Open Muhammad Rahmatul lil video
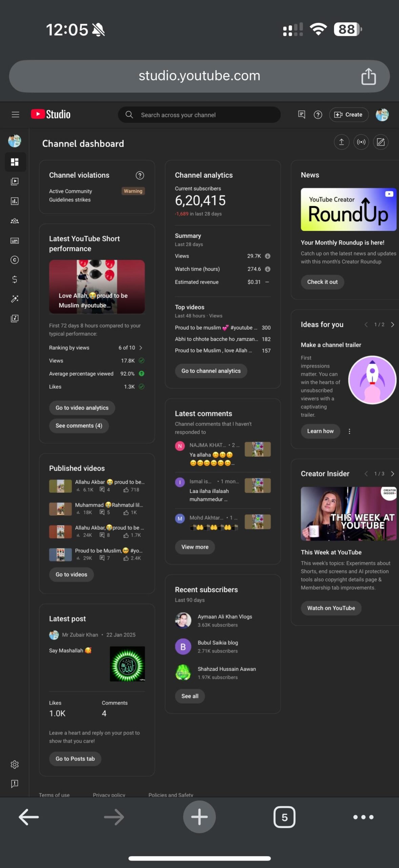Image resolution: width=399 pixels, height=868 pixels. tap(97, 509)
